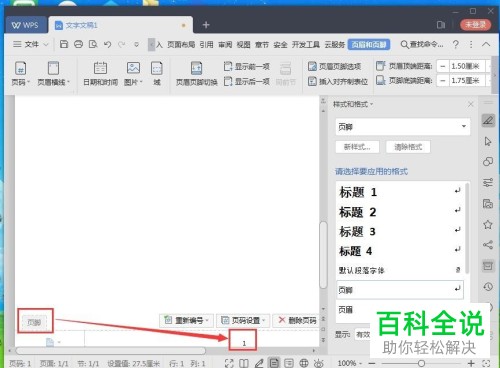Viewport: 500px width, 368px height.
Task: Switch to web layout globe view
Action: click(304, 363)
